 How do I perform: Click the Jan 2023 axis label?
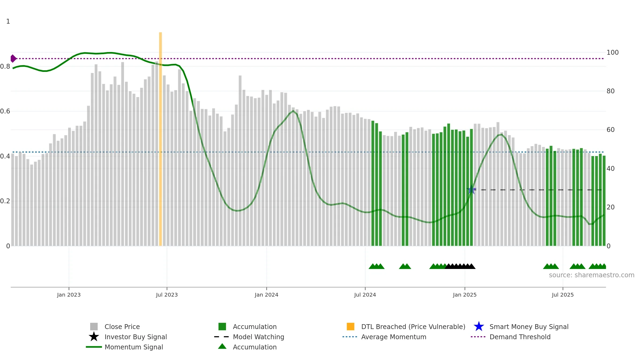click(x=69, y=295)
